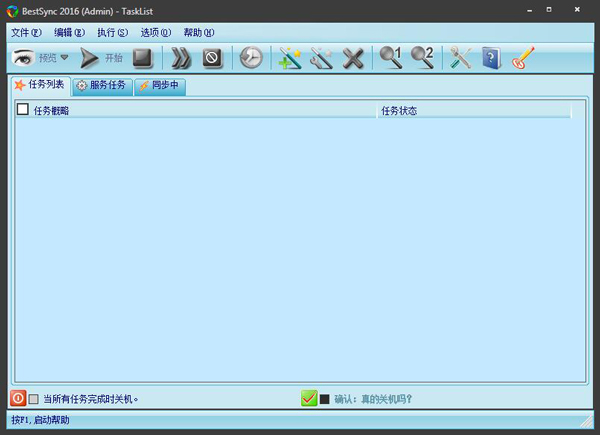Click the magnifier 2 icon
600x435 pixels.
click(x=422, y=57)
